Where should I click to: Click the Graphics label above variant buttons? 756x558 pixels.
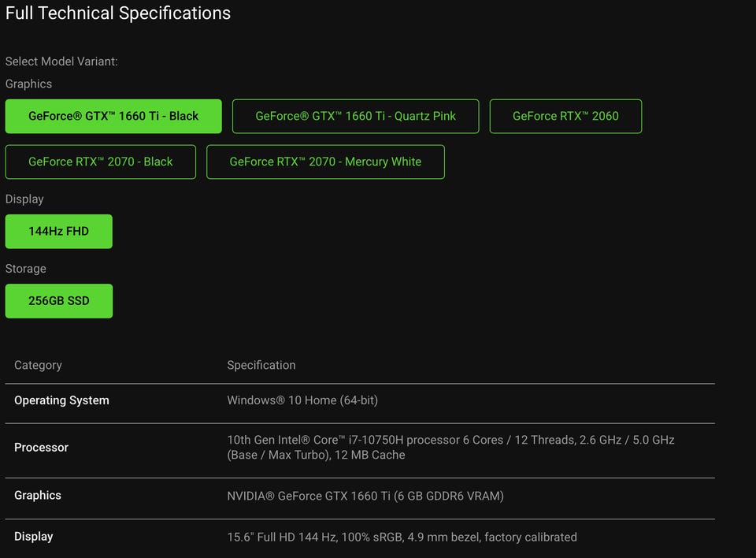pos(29,84)
